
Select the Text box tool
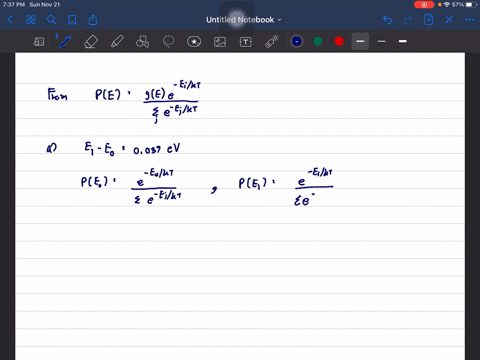coord(246,42)
